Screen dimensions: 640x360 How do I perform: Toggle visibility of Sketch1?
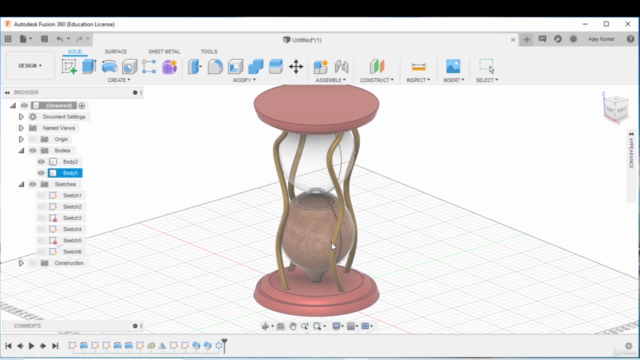[x=41, y=196]
